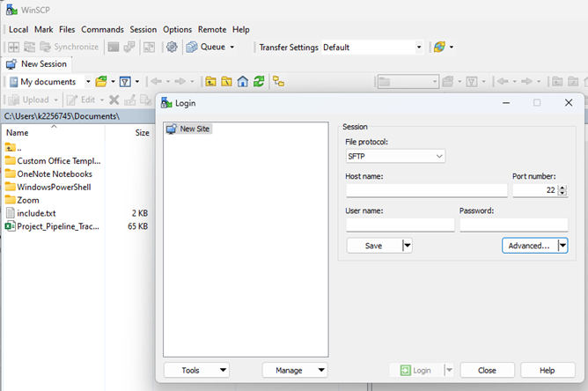Expand the Advanced button dropdown arrow
The width and height of the screenshot is (588, 391).
(562, 246)
